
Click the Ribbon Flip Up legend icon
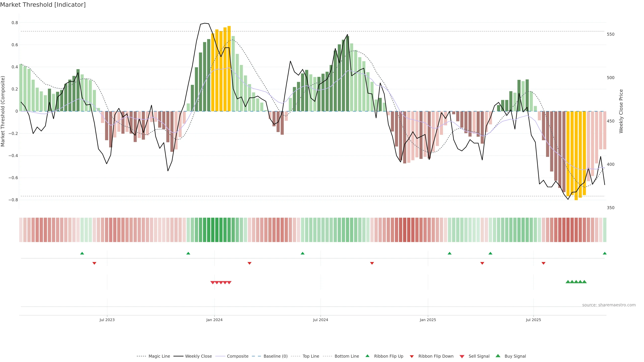point(367,356)
